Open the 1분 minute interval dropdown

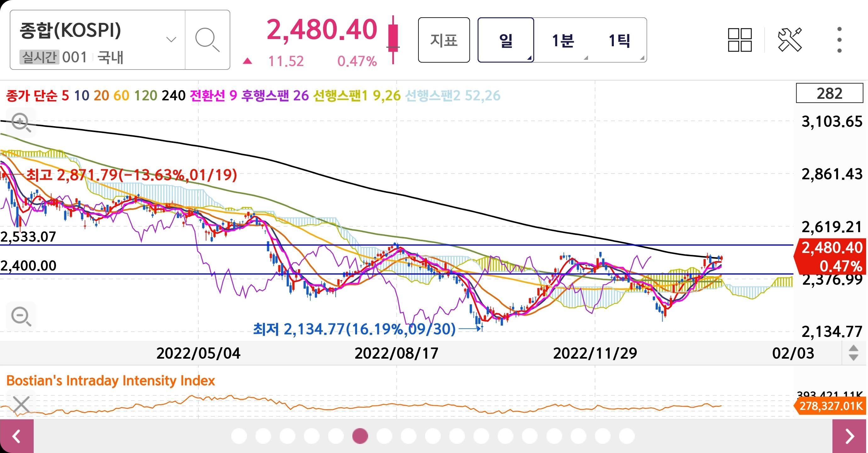pos(563,41)
